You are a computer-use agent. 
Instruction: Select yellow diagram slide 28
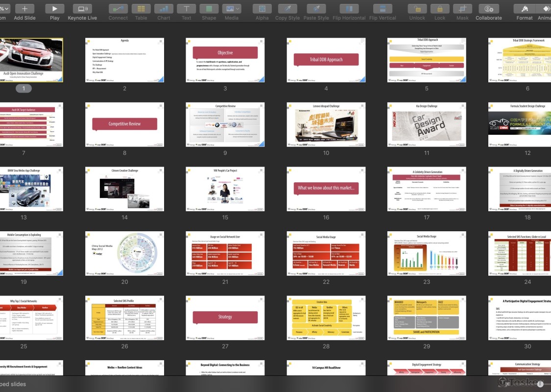click(x=326, y=318)
